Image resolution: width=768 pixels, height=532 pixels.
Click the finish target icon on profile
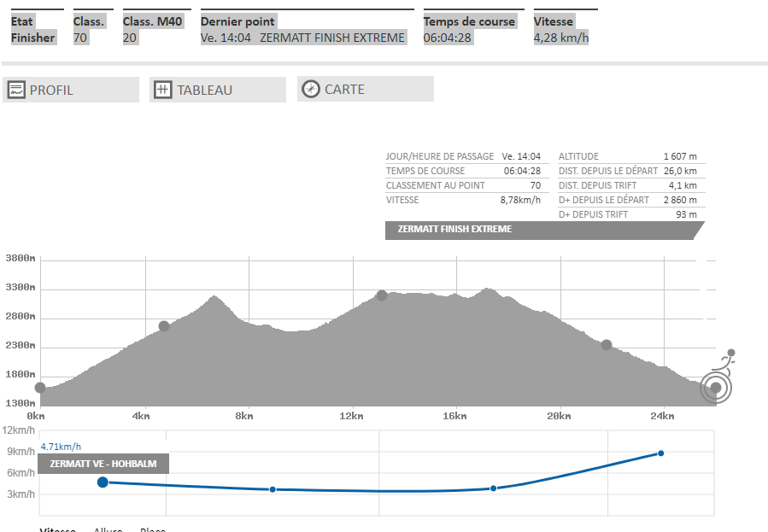pos(716,388)
